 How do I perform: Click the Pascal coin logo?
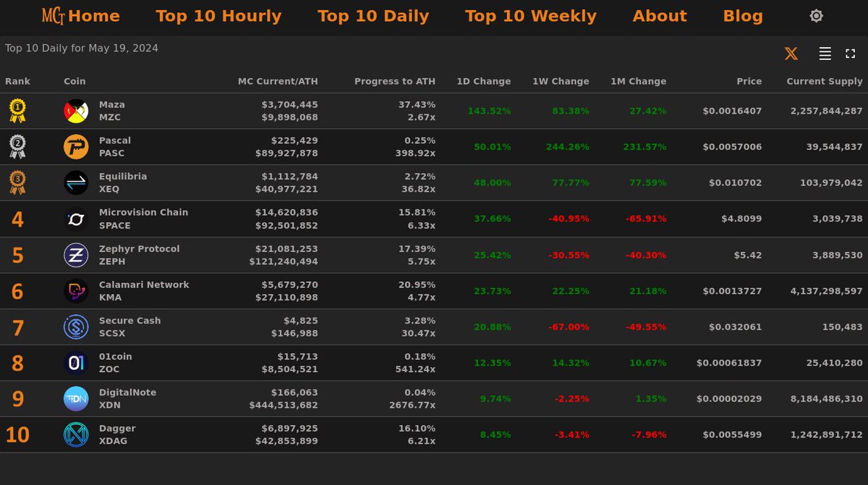tap(76, 147)
